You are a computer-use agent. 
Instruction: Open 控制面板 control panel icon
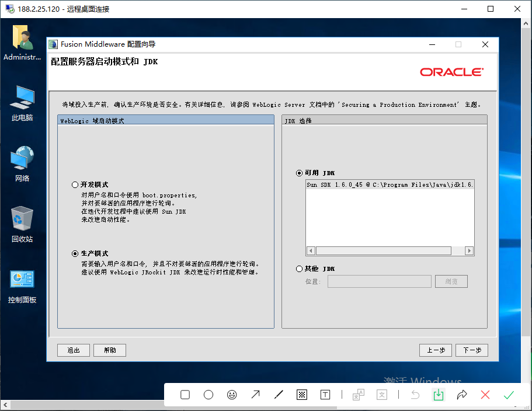pos(22,287)
